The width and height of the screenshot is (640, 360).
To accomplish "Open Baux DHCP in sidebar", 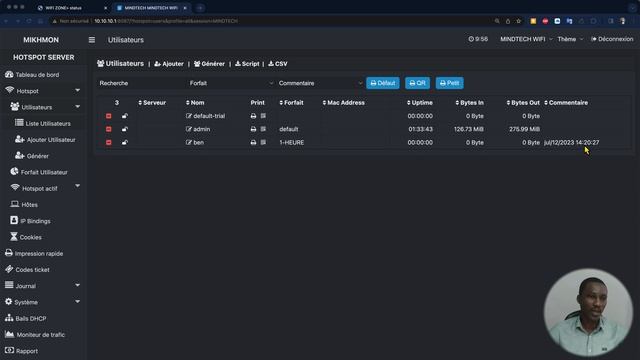I will click(x=25, y=318).
